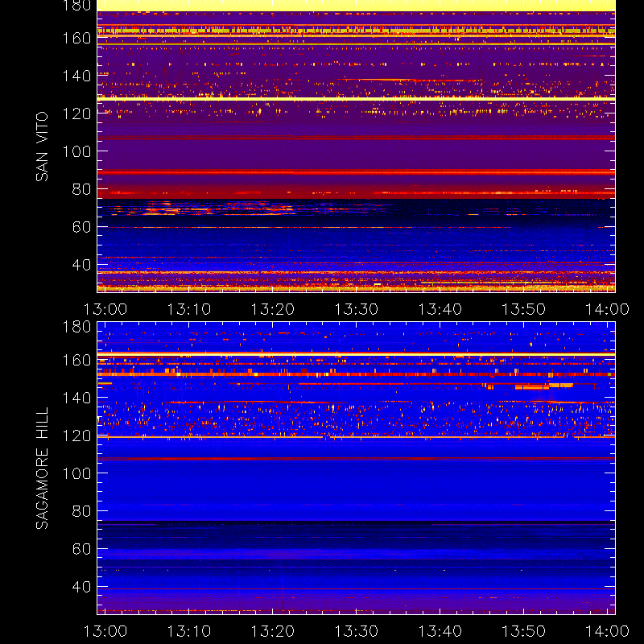Click 13:00 time label under Sagamore Hill plot
The image size is (644, 644).
105,631
